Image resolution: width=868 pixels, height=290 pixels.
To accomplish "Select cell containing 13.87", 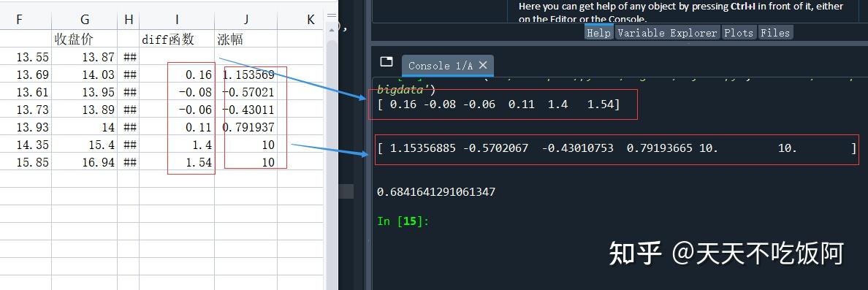I will (x=85, y=56).
